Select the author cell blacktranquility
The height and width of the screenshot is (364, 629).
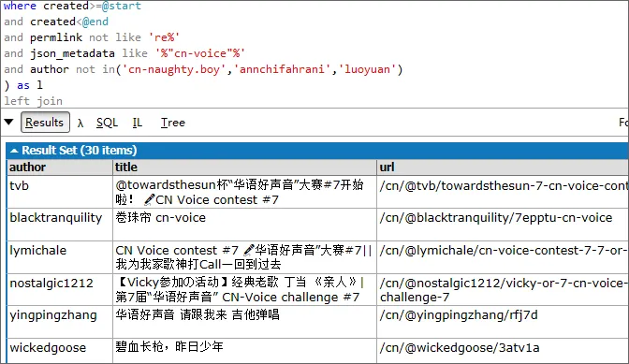60,225
